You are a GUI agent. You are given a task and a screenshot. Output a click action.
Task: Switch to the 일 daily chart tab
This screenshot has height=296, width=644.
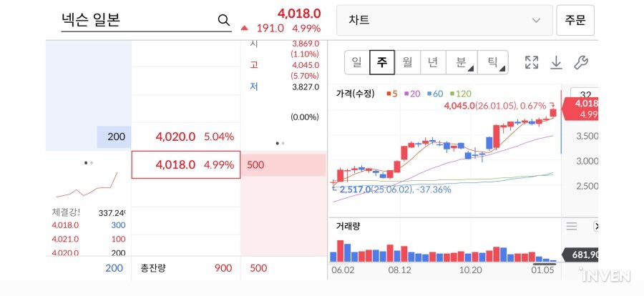click(356, 62)
